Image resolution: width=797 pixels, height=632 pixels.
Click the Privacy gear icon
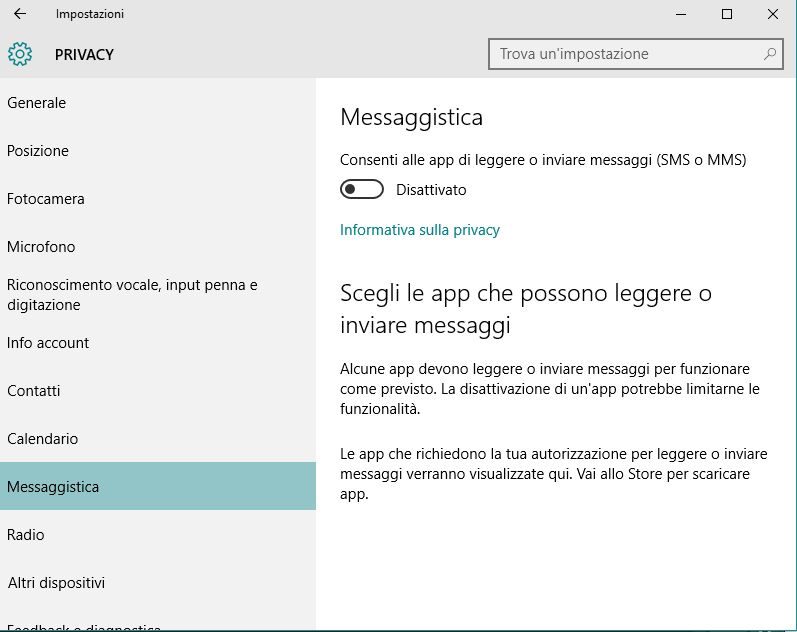(20, 54)
